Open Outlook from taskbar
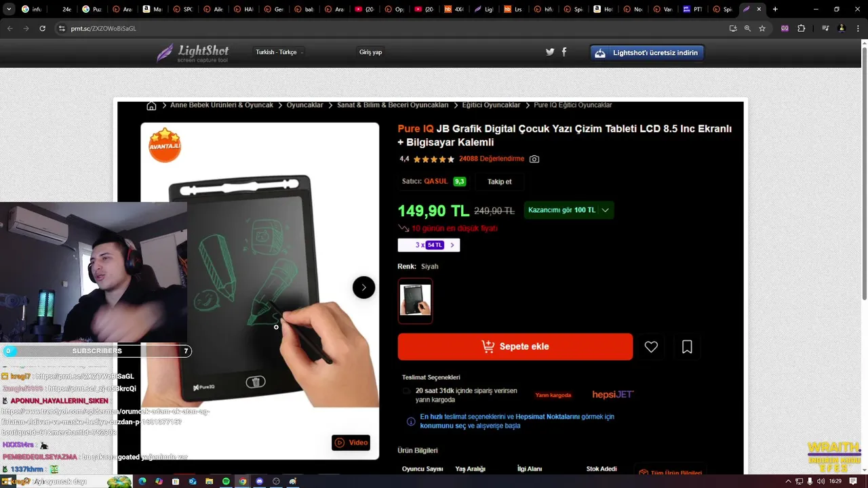Viewport: 868px width, 488px height. pos(193,481)
